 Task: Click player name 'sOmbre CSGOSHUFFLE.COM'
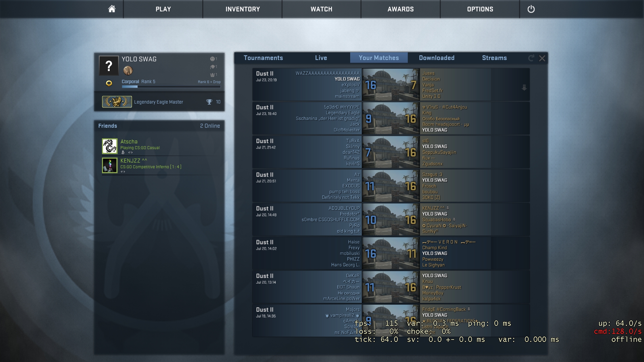(x=330, y=220)
